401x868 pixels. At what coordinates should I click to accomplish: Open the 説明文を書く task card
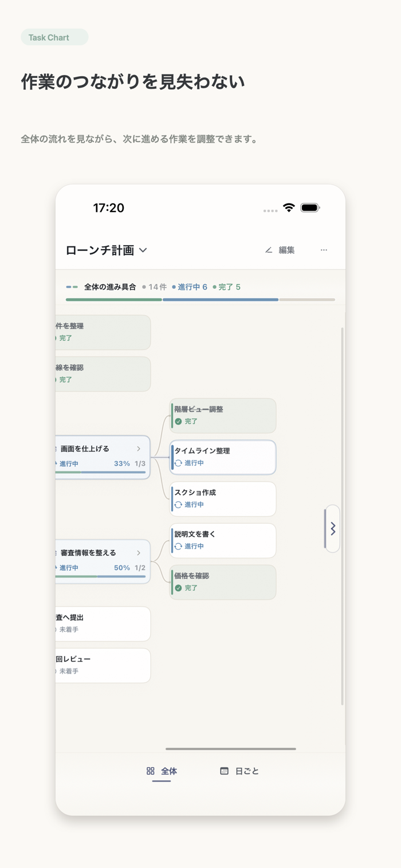(x=223, y=540)
